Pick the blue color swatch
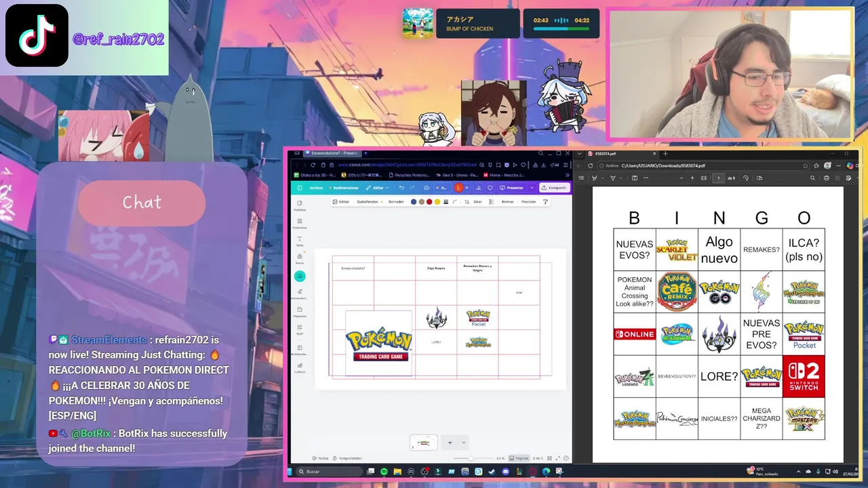Viewport: 868px width, 488px height. point(414,202)
